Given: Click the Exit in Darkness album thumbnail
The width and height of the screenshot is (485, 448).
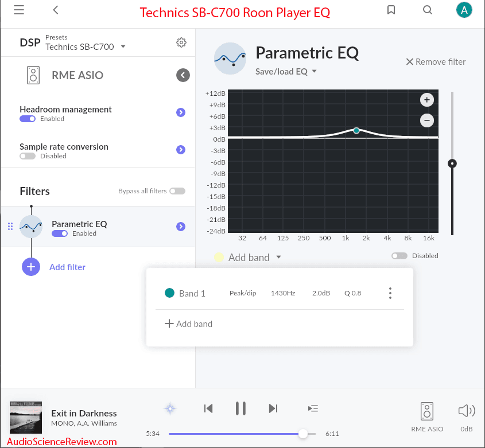Looking at the screenshot, I should tap(26, 418).
